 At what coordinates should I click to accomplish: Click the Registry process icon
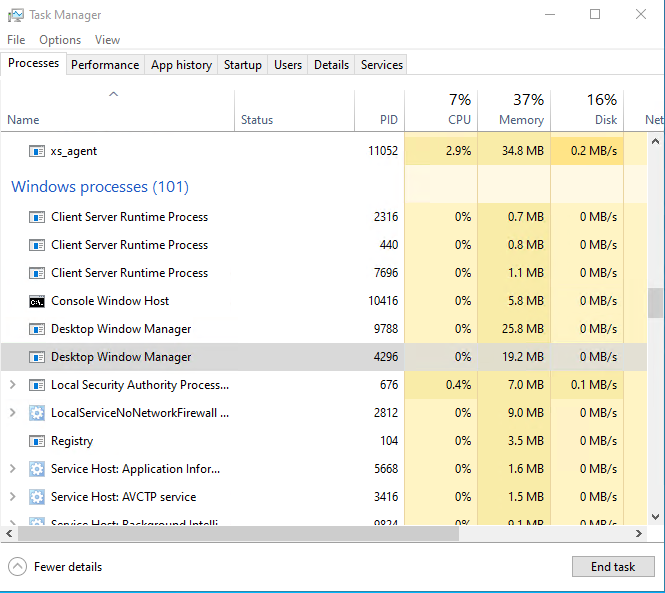point(37,441)
